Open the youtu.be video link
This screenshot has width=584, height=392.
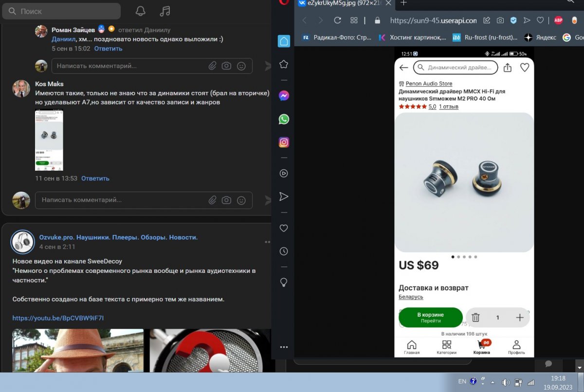pos(58,318)
